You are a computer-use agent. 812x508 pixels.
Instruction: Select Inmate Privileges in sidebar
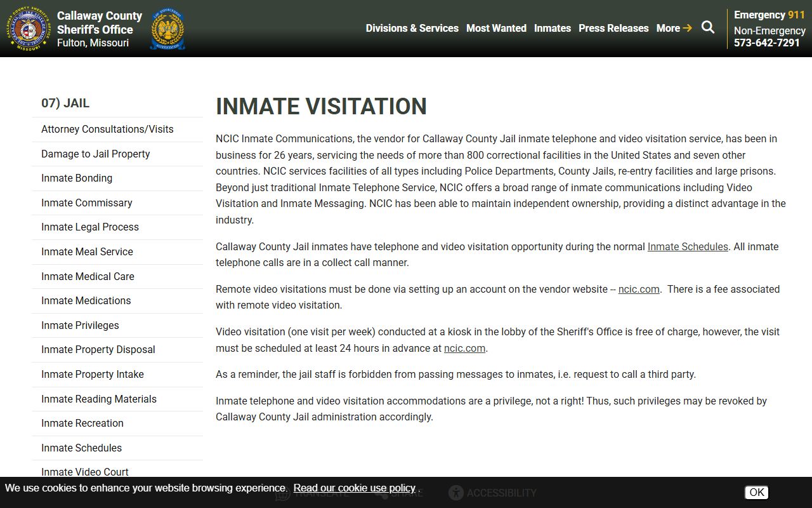click(x=117, y=325)
